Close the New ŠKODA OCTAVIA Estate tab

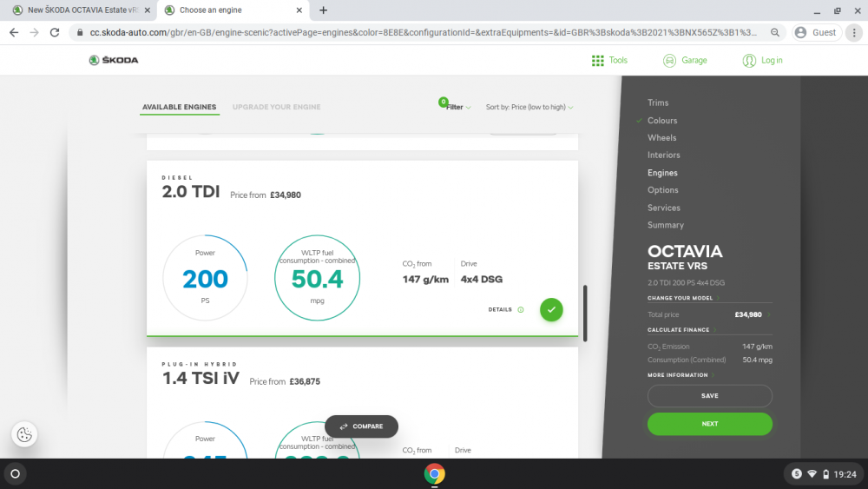point(148,10)
